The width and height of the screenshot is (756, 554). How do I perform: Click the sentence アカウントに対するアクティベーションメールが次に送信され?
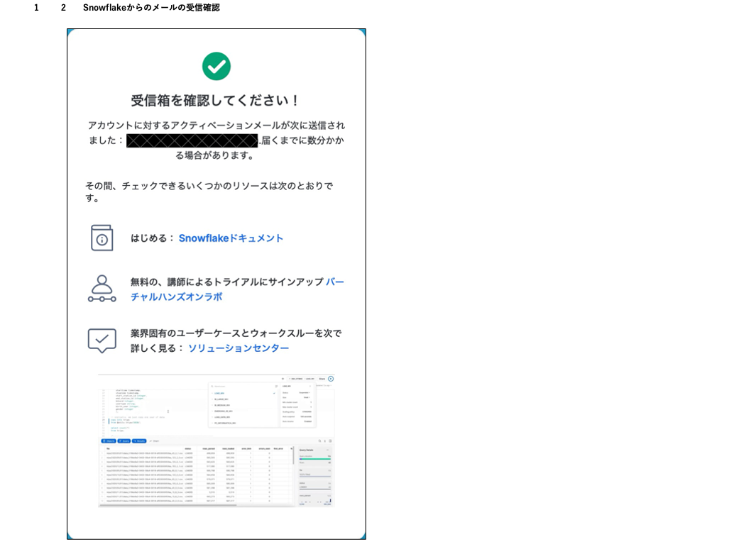(x=216, y=126)
